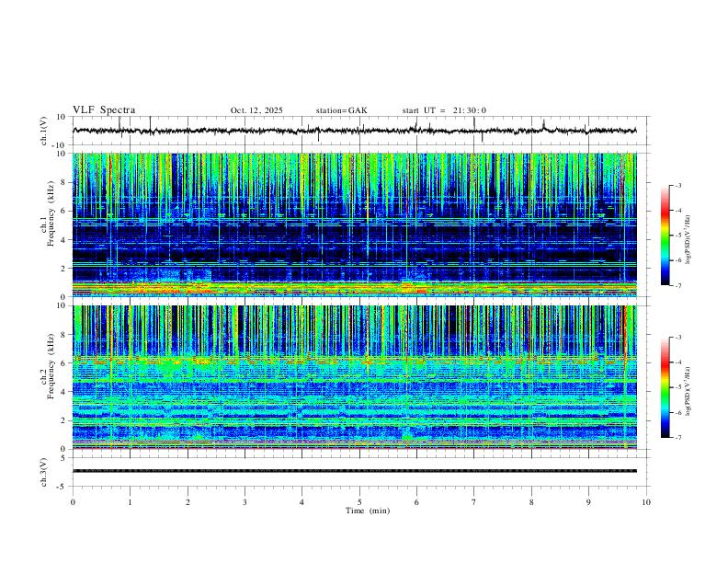Click the ch.2 PSD color scale bar
This screenshot has height=563, width=728.
tap(665, 387)
